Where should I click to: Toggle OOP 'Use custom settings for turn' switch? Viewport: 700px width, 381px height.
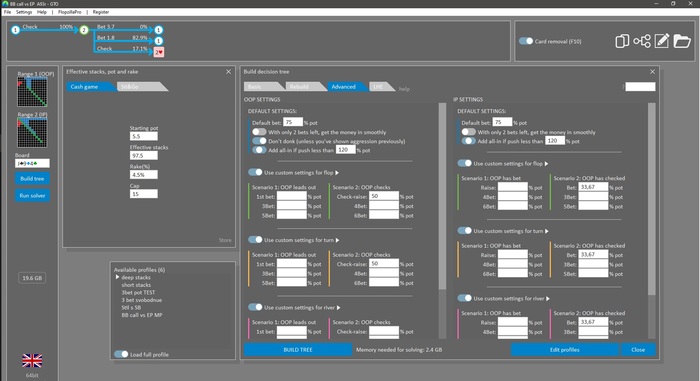(x=255, y=239)
